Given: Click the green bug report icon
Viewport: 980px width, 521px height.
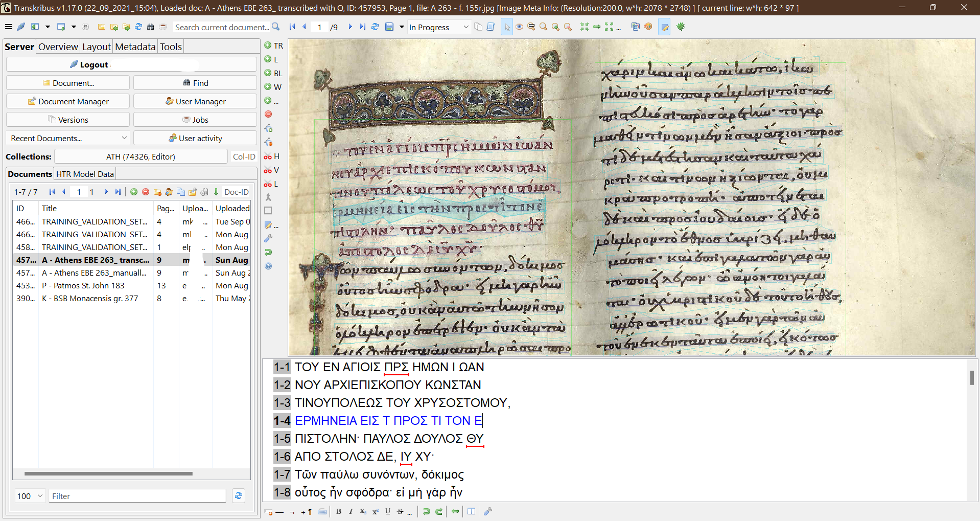Looking at the screenshot, I should pos(681,27).
